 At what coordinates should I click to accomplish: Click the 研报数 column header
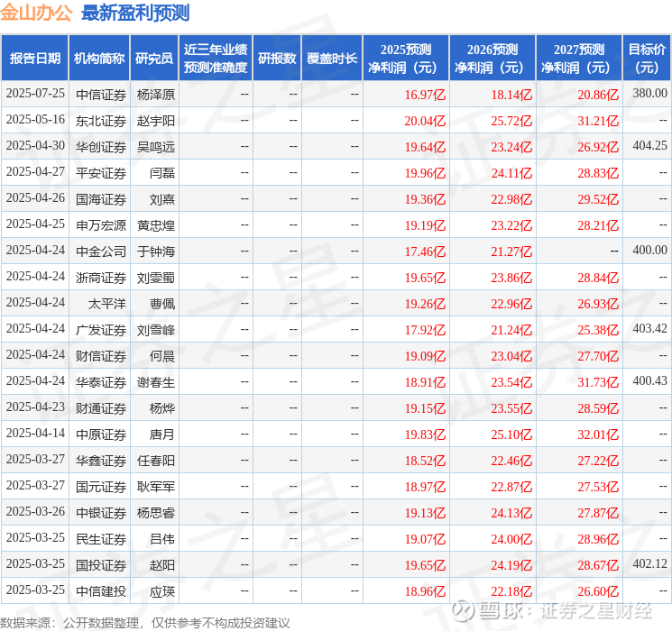tap(277, 59)
